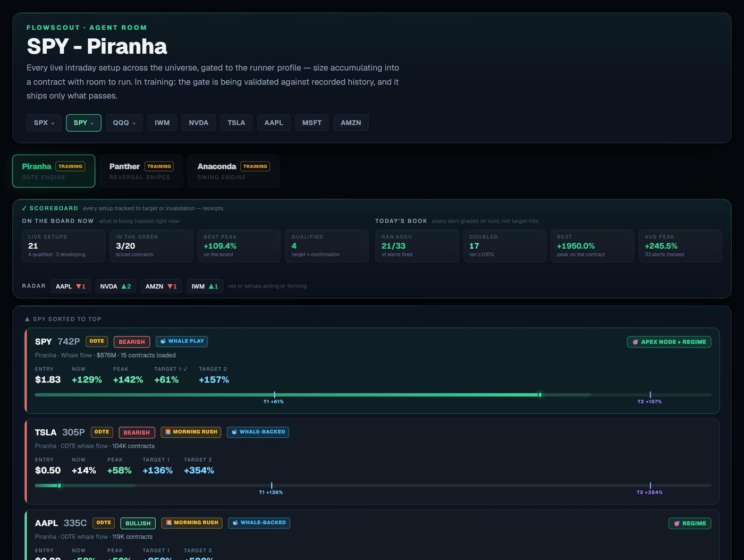The height and width of the screenshot is (560, 744).
Task: Click the AMZN radar chip
Action: (x=161, y=286)
